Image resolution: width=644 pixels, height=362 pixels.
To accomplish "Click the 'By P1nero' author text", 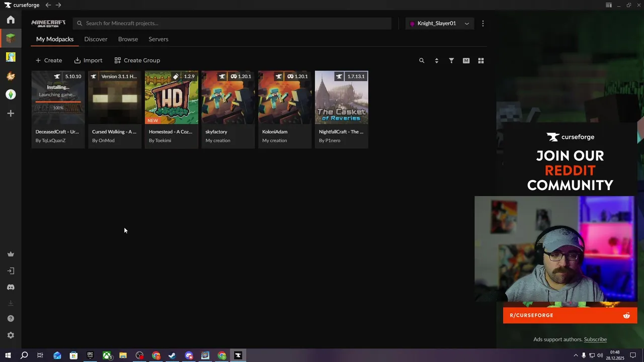I will pos(330,141).
